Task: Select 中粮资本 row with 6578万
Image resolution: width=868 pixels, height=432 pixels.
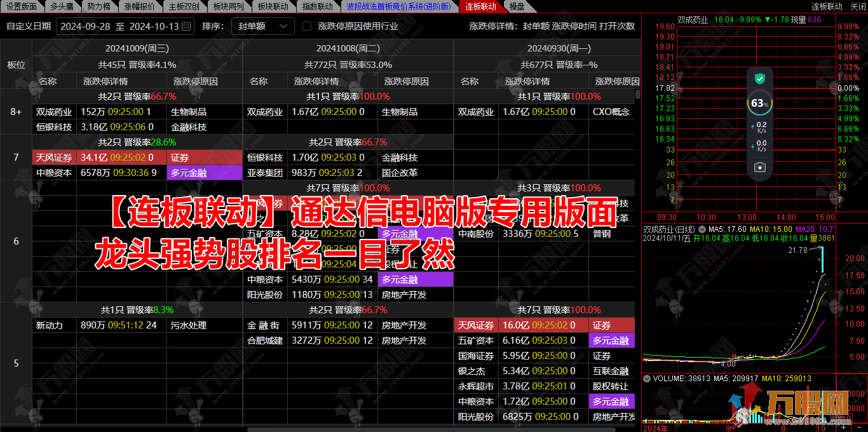Action: point(137,173)
